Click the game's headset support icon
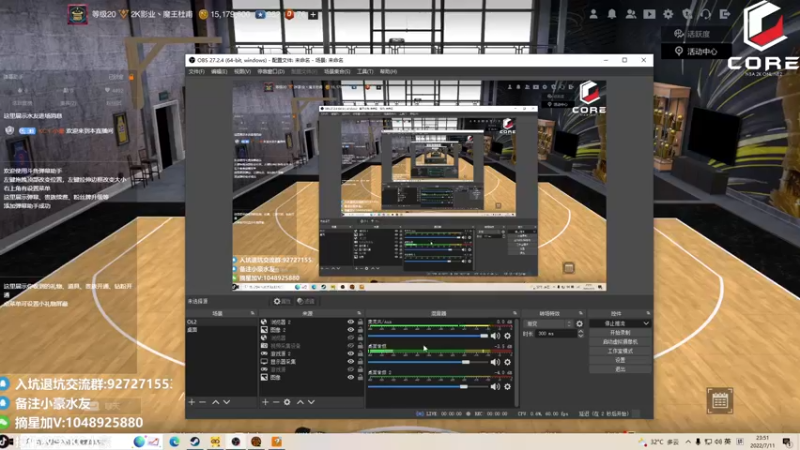The width and height of the screenshot is (800, 450). coord(706,14)
